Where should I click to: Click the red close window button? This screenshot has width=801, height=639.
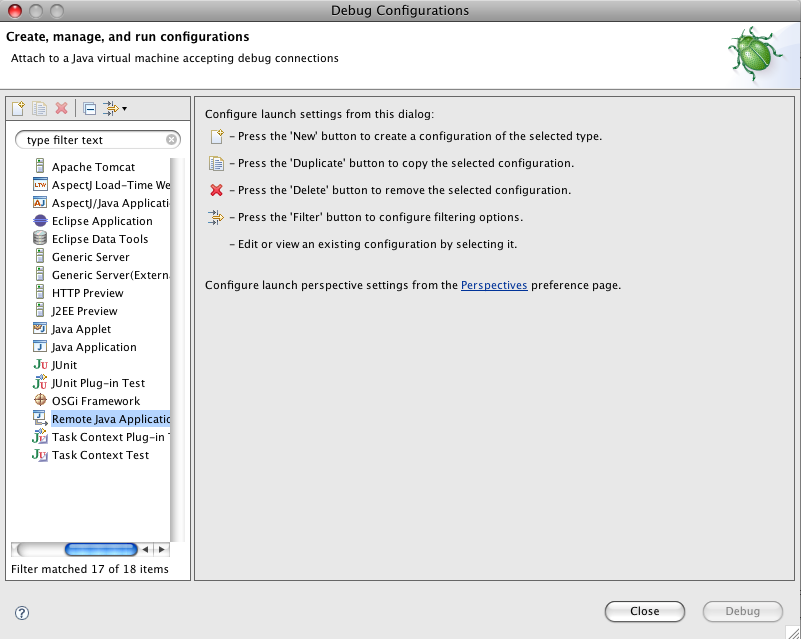[15, 11]
